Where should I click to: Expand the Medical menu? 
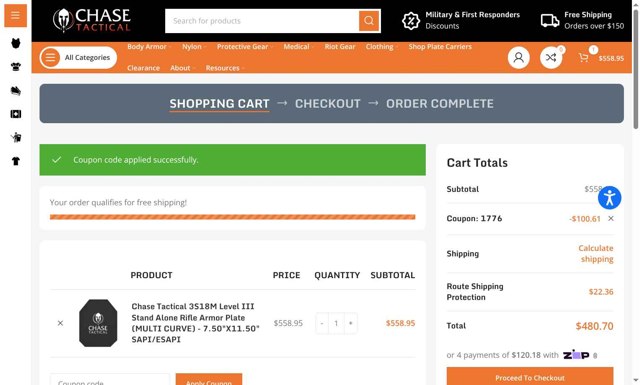(x=298, y=47)
